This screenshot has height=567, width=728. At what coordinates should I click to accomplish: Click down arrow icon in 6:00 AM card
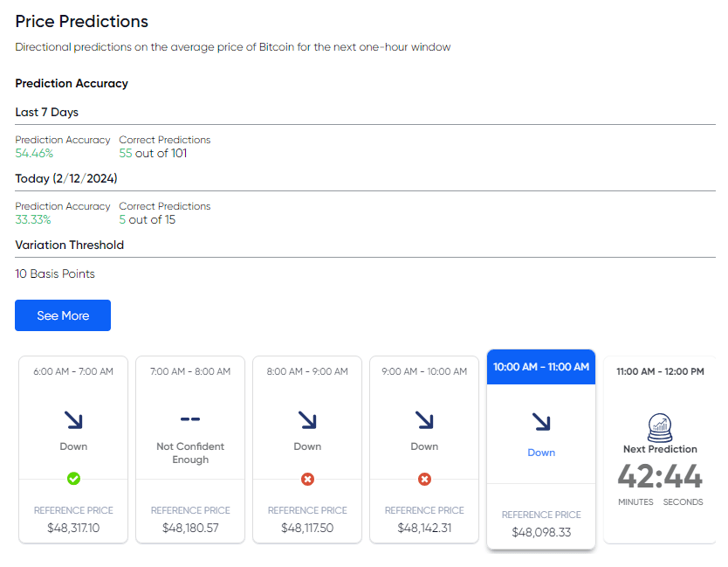coord(73,420)
